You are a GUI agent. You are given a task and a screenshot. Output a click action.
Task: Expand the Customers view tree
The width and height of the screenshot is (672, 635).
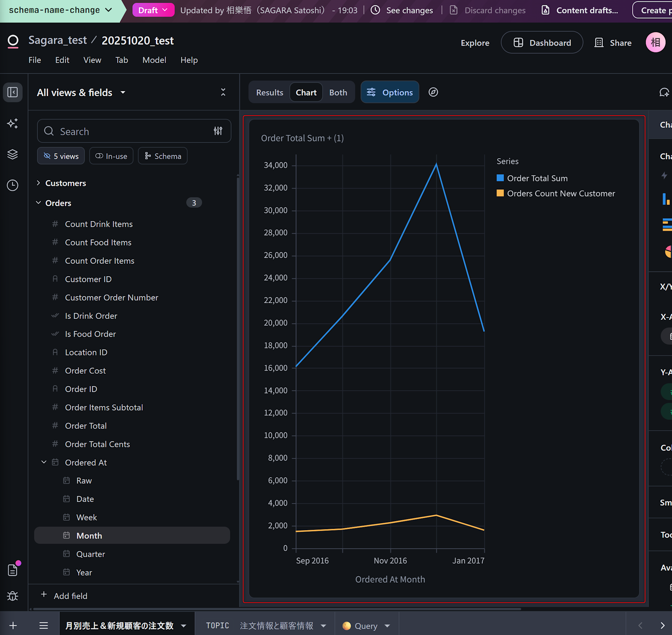coord(38,183)
